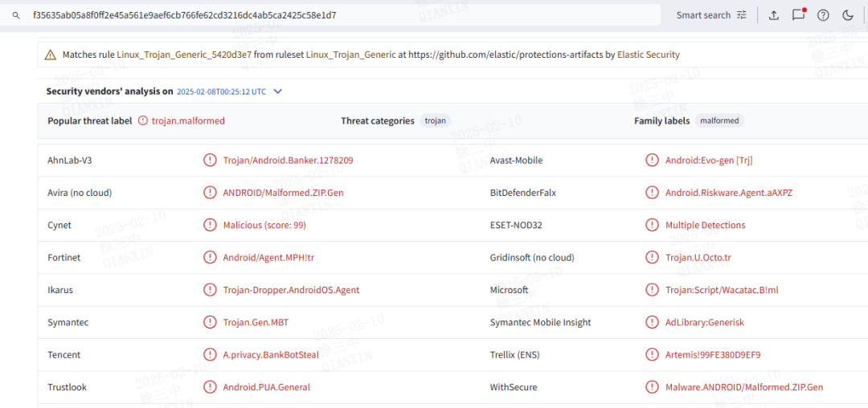Screen dimensions: 868x408
Task: Click the WithSecure detection alert icon
Action: (x=652, y=387)
